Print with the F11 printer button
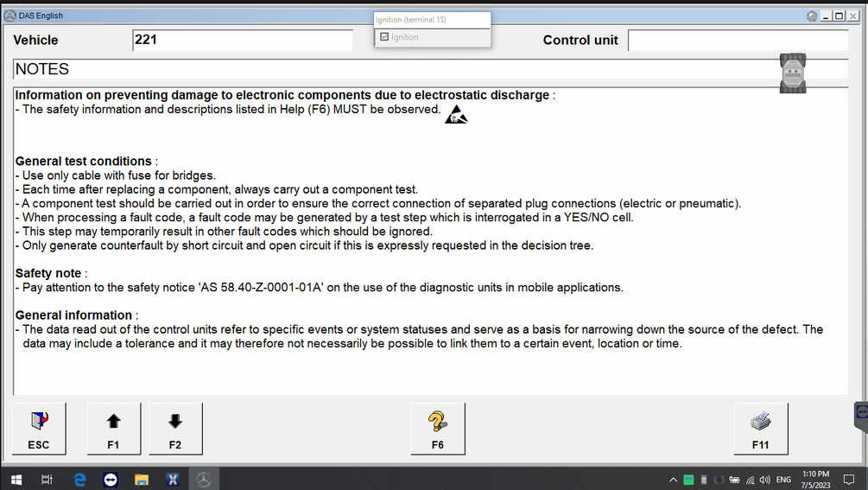Viewport: 868px width, 490px height. pyautogui.click(x=761, y=430)
